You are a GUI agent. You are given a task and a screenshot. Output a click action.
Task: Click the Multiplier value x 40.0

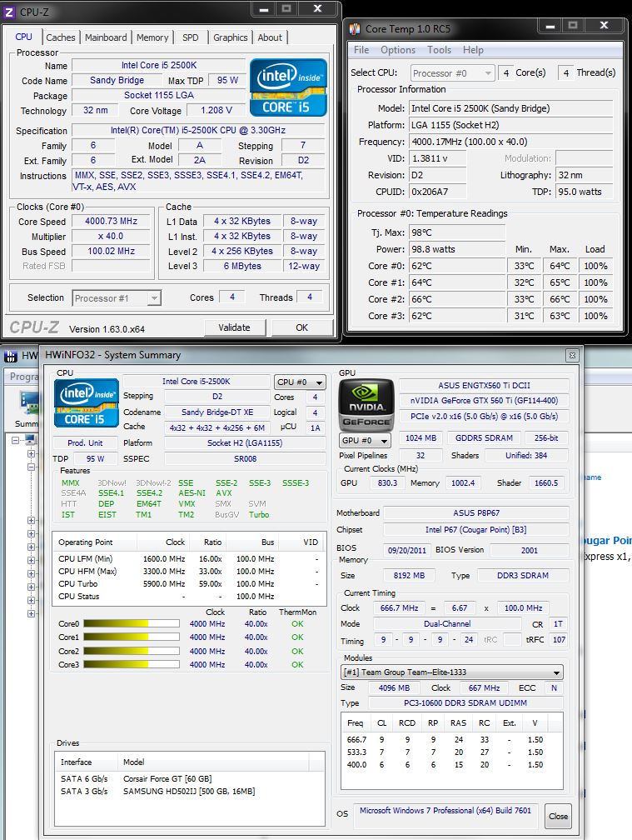click(112, 237)
